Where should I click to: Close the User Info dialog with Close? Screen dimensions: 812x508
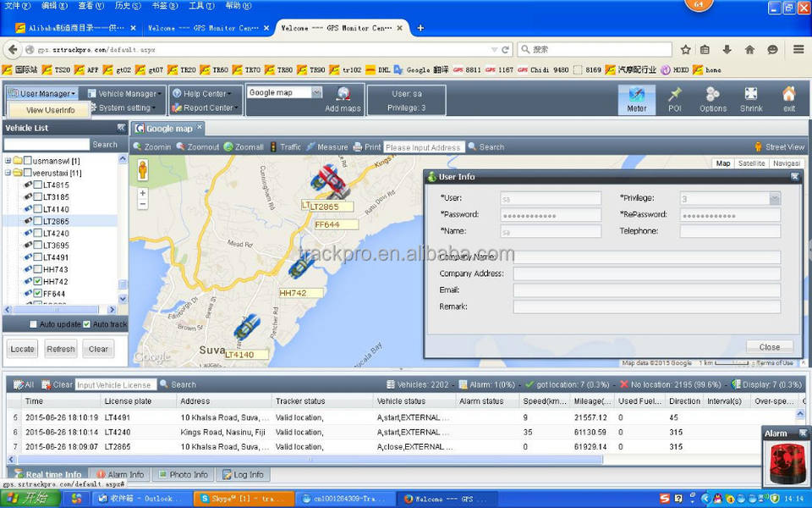769,347
